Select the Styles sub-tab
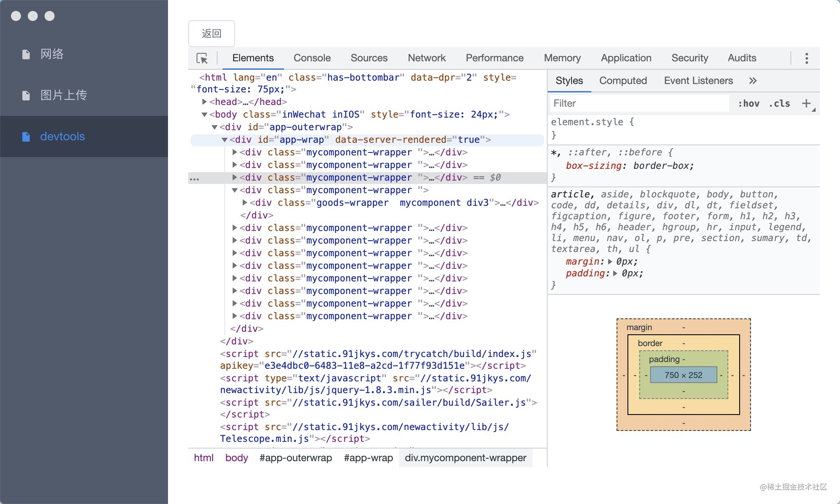This screenshot has height=504, width=840. pyautogui.click(x=569, y=81)
